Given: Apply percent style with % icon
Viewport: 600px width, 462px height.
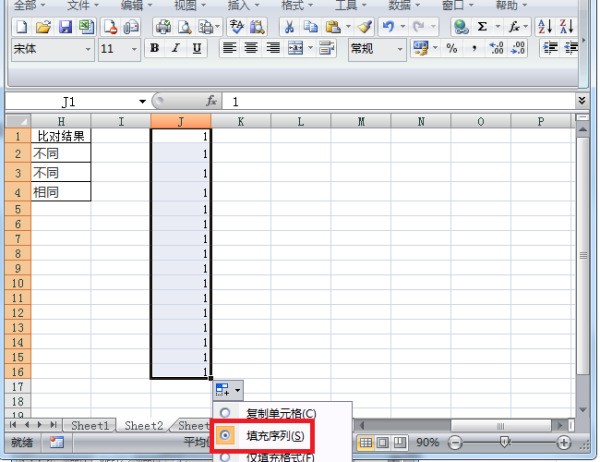Looking at the screenshot, I should coord(452,49).
